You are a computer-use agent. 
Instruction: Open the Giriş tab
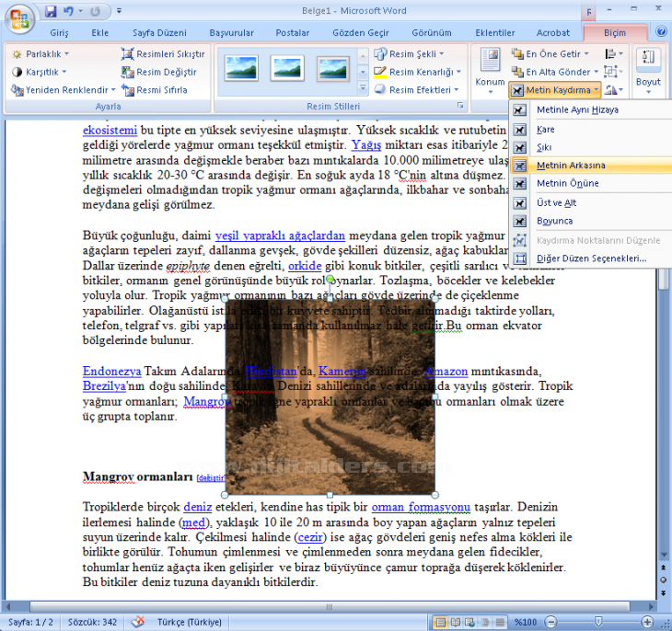coord(59,33)
